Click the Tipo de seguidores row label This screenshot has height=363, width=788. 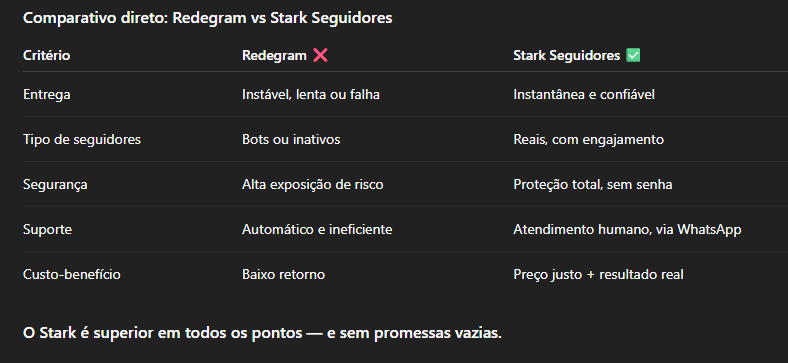(82, 139)
